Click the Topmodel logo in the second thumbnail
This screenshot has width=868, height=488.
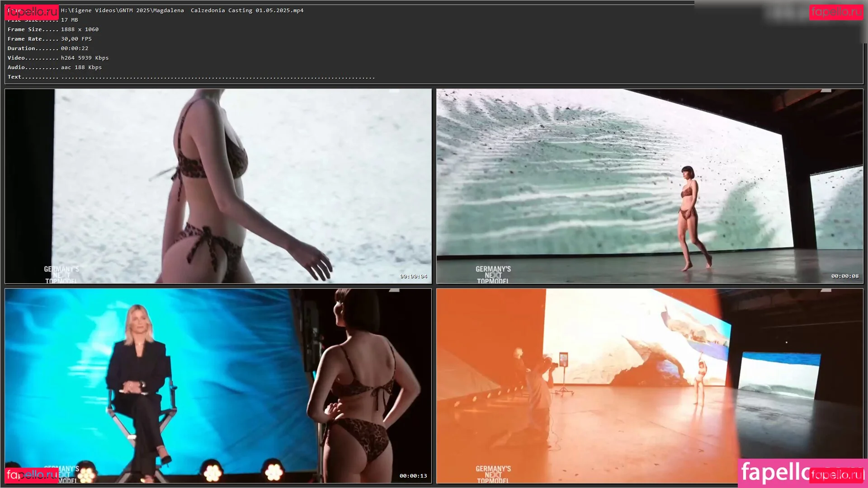pos(493,275)
